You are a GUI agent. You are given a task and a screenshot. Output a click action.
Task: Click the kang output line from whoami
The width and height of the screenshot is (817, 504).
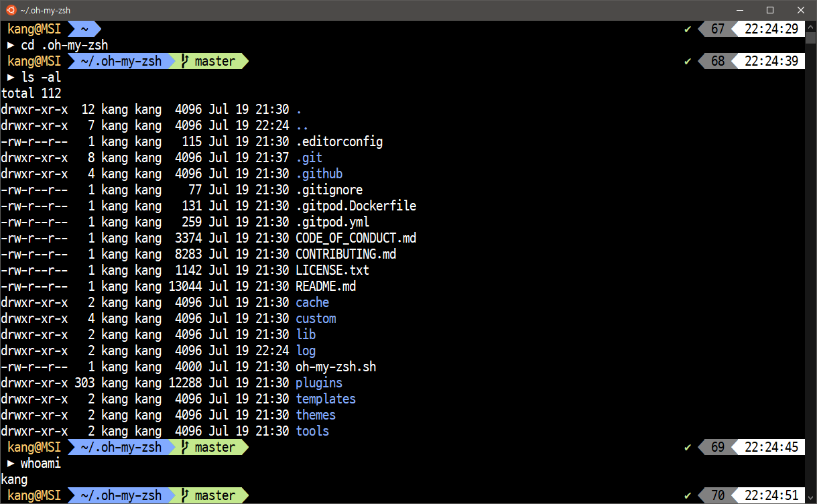pos(14,479)
